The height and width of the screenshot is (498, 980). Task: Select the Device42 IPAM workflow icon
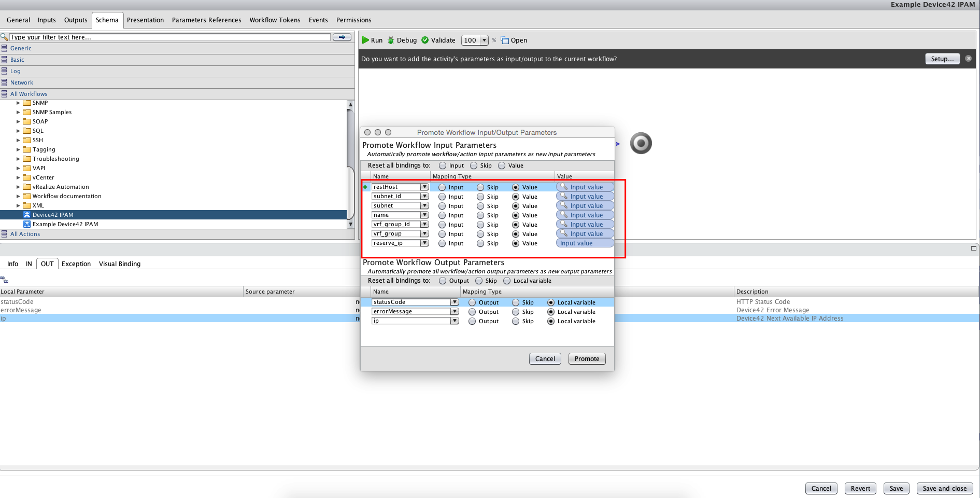pos(27,215)
